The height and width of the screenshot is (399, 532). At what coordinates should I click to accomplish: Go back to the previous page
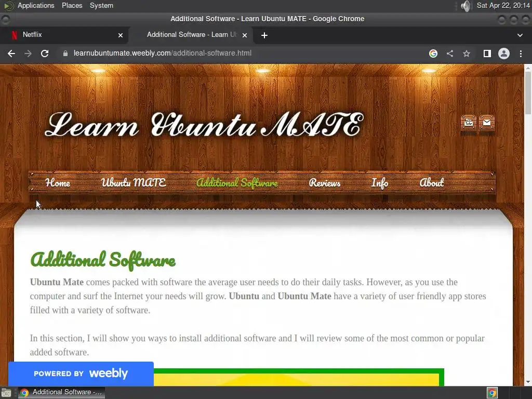tap(11, 54)
